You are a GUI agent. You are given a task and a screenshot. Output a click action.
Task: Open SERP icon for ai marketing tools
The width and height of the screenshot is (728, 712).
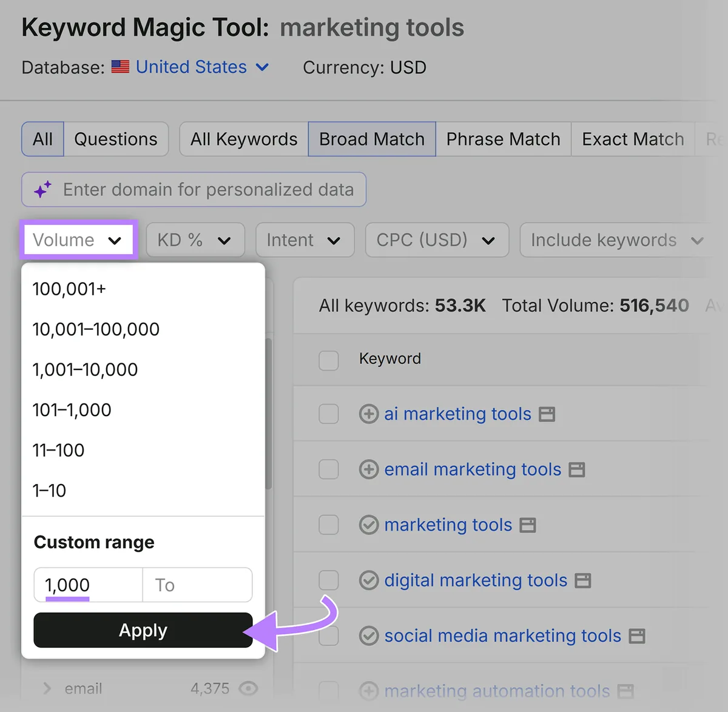point(547,414)
